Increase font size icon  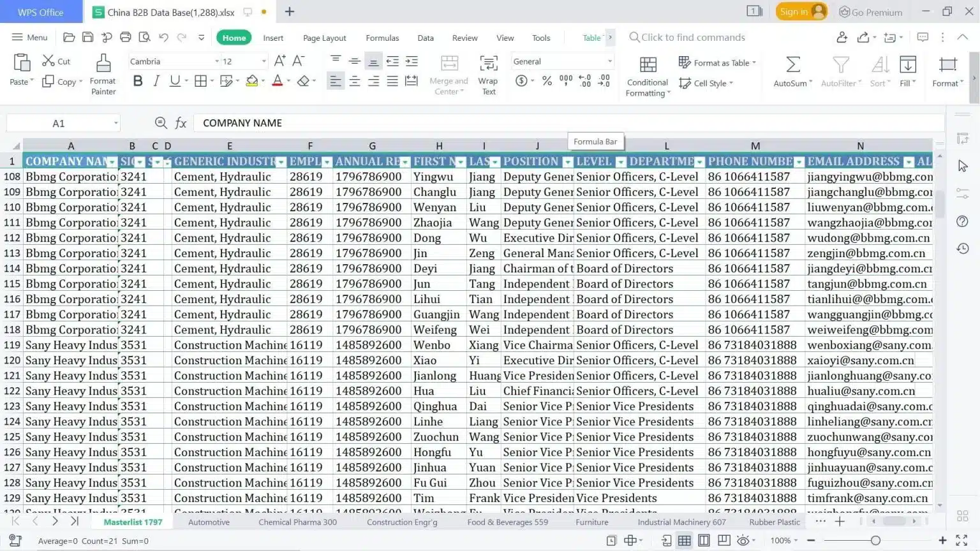[x=279, y=61]
